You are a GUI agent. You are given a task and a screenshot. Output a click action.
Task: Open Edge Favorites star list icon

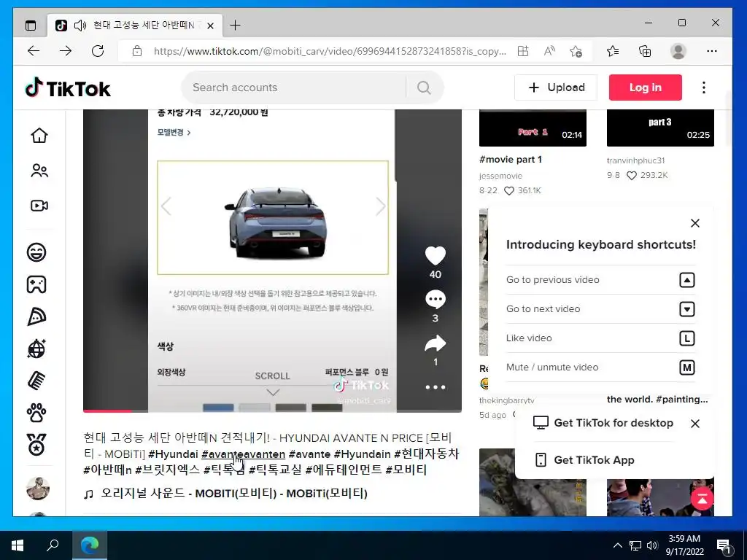click(613, 51)
